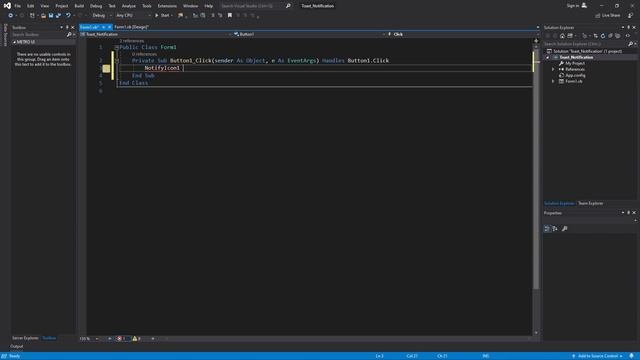
Task: Collapse the Toast_Notification project node
Action: click(548, 58)
